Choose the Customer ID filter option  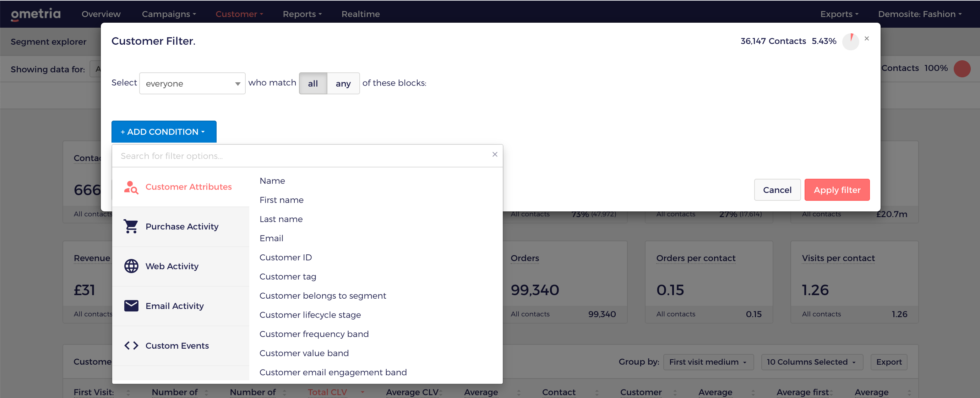click(286, 257)
